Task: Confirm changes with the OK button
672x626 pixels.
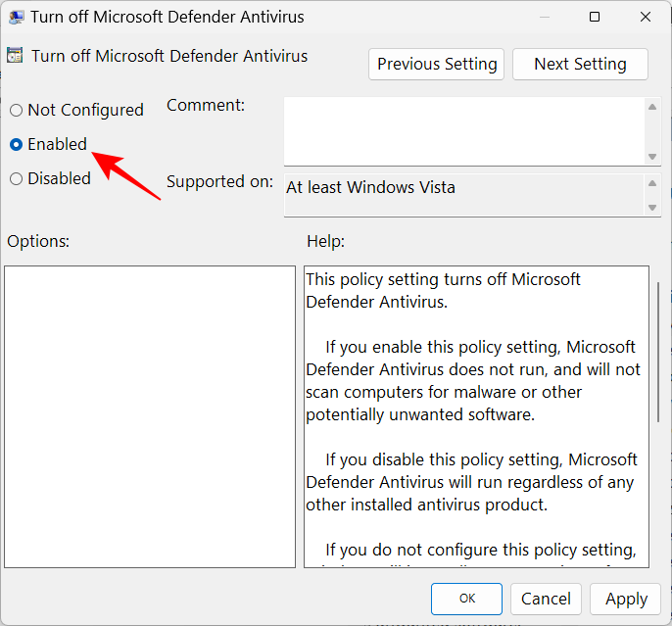Action: tap(466, 599)
